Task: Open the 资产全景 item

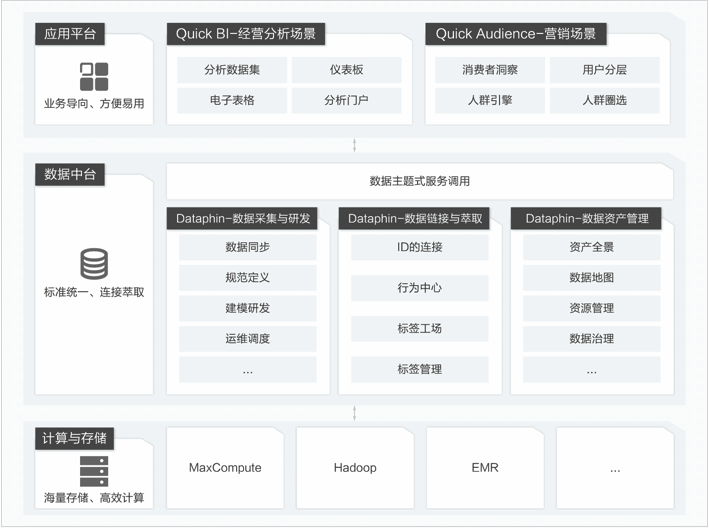Action: click(591, 247)
